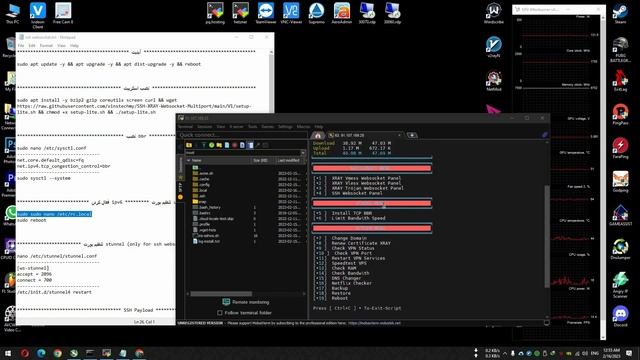Open the Windows Start menu
640x360 pixels.
[8, 353]
